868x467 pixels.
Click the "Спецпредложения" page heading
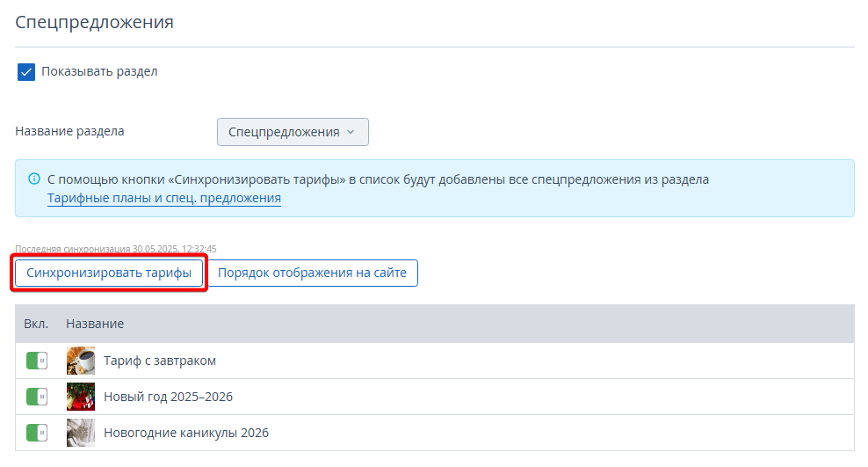(x=94, y=22)
